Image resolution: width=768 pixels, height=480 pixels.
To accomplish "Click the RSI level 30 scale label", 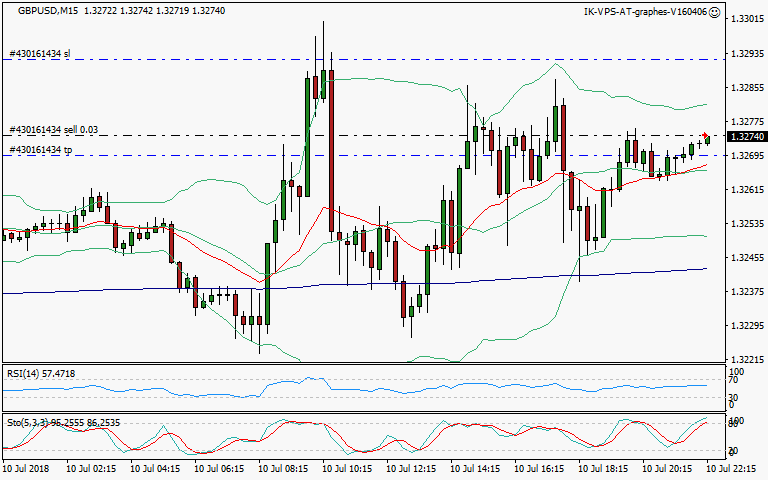I will [733, 398].
